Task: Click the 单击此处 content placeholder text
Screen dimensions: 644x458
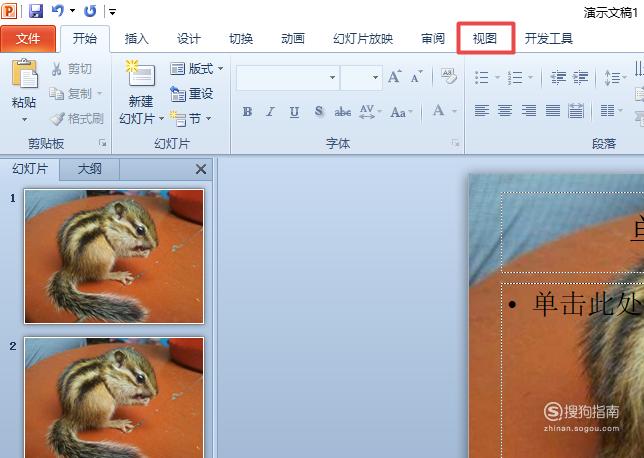Action: click(x=587, y=304)
